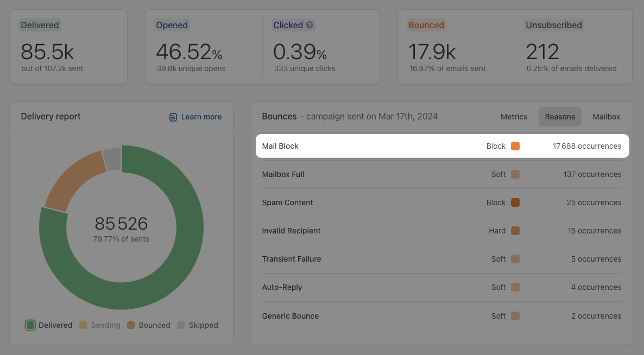Screen dimensions: 644x355
Task: Open the Mailbox tab
Action: point(606,117)
